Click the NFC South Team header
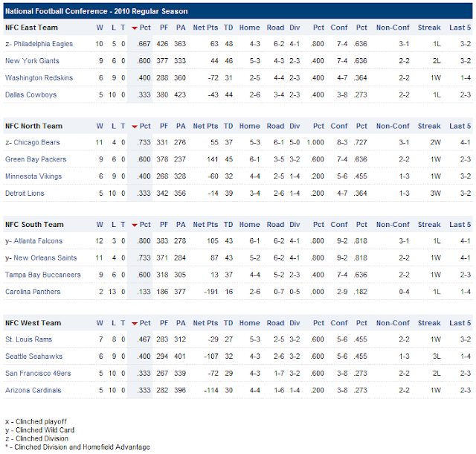 pyautogui.click(x=34, y=225)
